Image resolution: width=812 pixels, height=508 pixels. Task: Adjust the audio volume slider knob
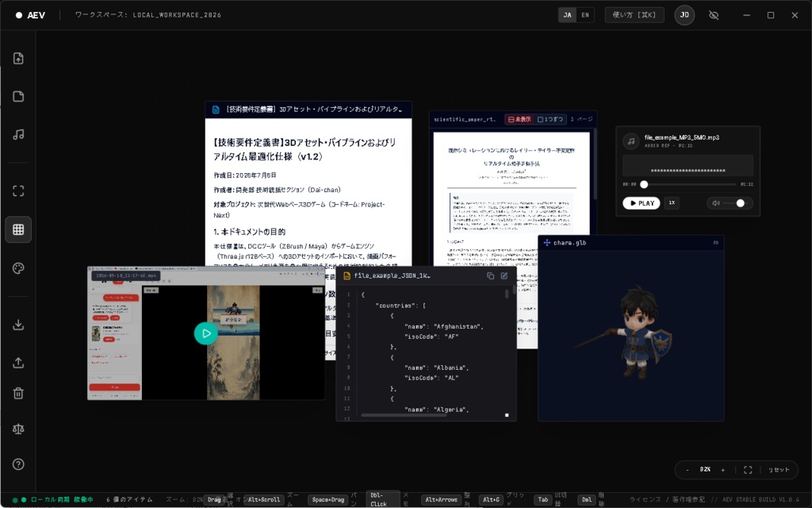[x=741, y=203]
